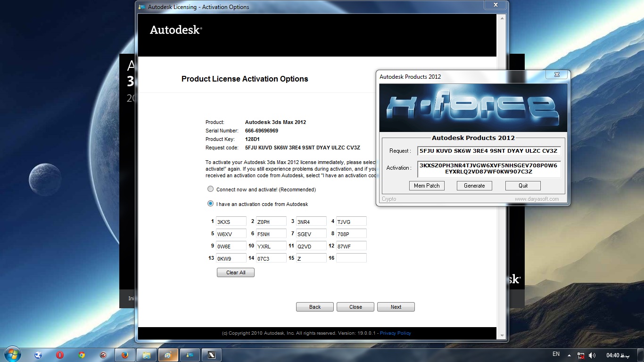Click activation code box 14 containing 07C3
Image resolution: width=644 pixels, height=362 pixels.
coord(271,258)
